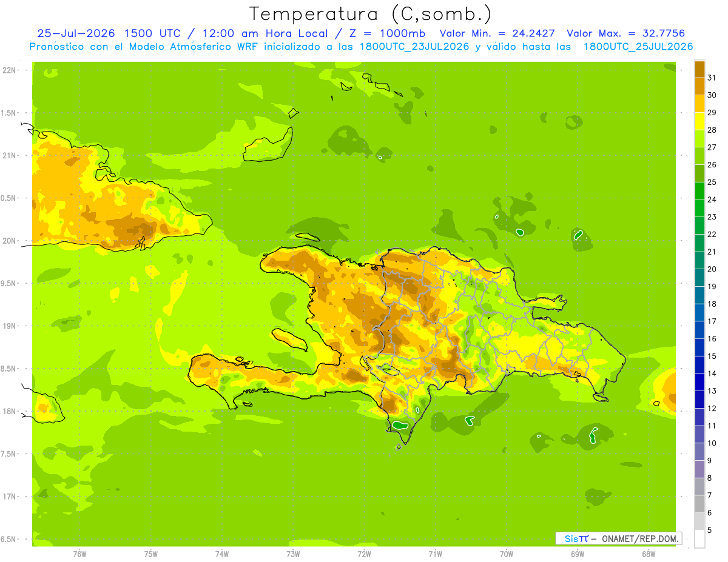
Task: Click the 'SisTT - ONAMET/REP.DOM.' credit label
Action: [619, 538]
